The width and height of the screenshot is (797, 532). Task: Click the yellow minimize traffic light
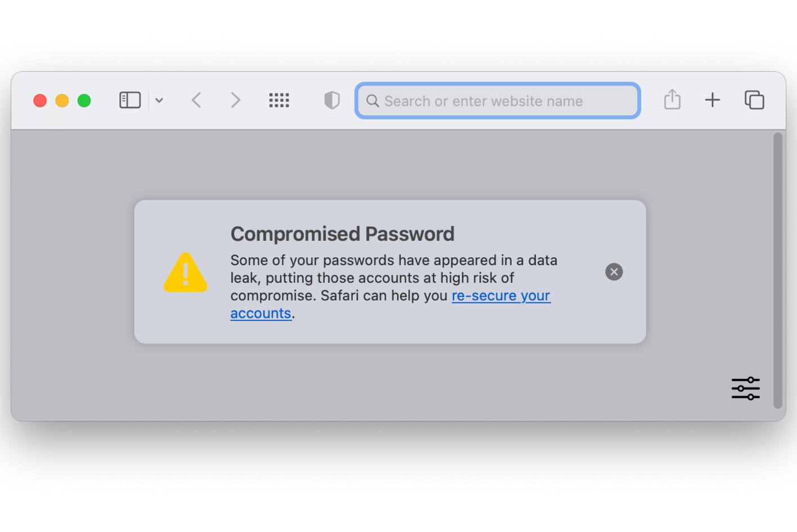coord(62,100)
